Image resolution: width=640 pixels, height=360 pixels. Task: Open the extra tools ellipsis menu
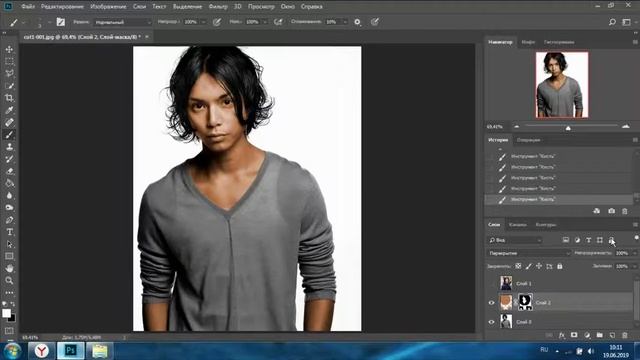(x=9, y=293)
